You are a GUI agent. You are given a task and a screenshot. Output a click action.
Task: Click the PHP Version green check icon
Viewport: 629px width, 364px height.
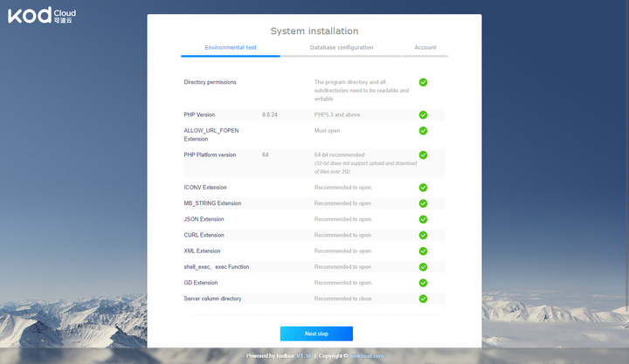coord(423,114)
